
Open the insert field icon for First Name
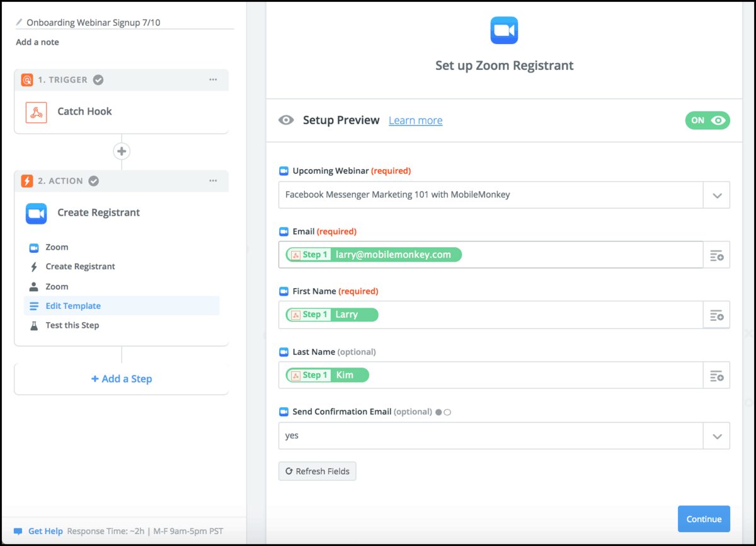716,315
